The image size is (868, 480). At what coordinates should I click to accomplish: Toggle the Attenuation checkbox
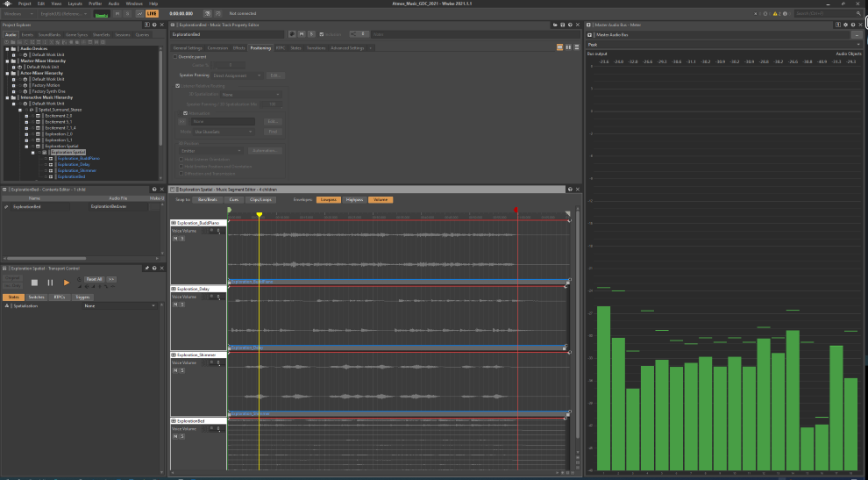(x=186, y=113)
